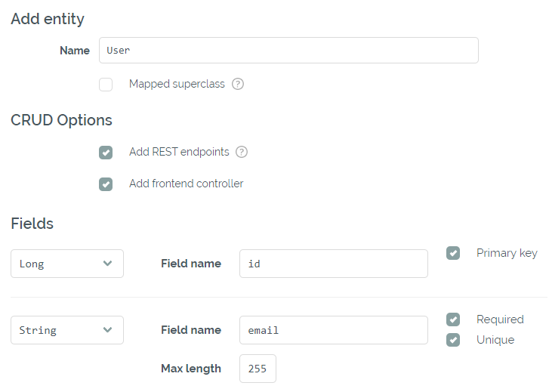Click the entity Name input field
549x392 pixels.
pyautogui.click(x=288, y=51)
